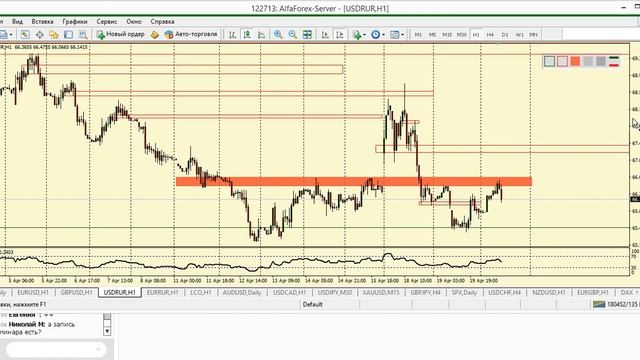Switch to the GBPJPY,H4 chart tab
The width and height of the screenshot is (640, 360).
tap(425, 293)
